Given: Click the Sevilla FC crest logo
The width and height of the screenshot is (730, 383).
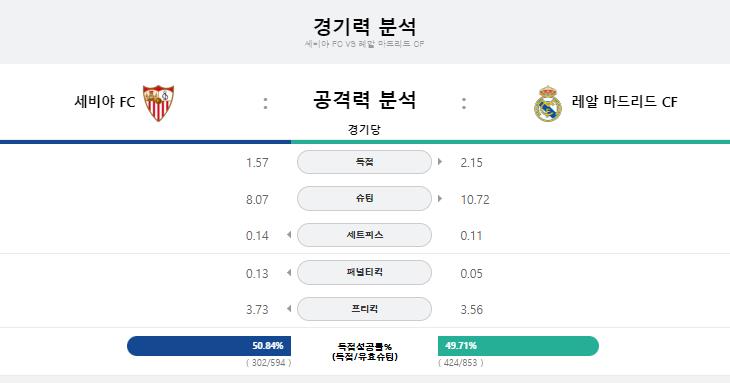Looking at the screenshot, I should pyautogui.click(x=158, y=103).
